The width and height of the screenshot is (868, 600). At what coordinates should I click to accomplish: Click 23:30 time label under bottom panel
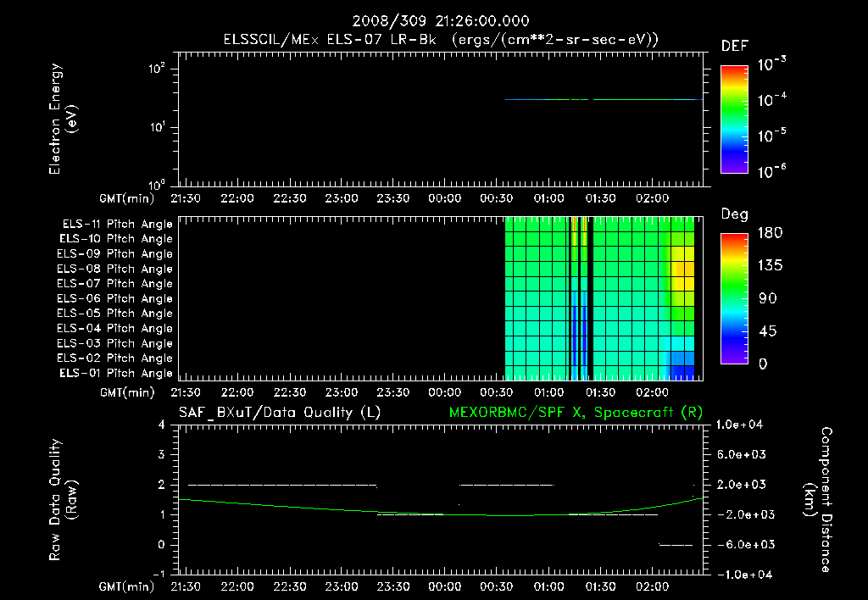pos(392,586)
